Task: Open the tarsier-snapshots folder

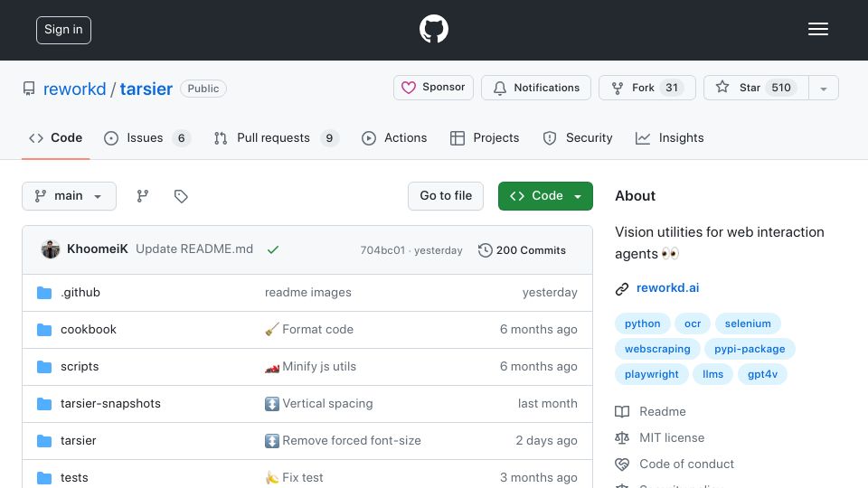Action: pyautogui.click(x=110, y=403)
